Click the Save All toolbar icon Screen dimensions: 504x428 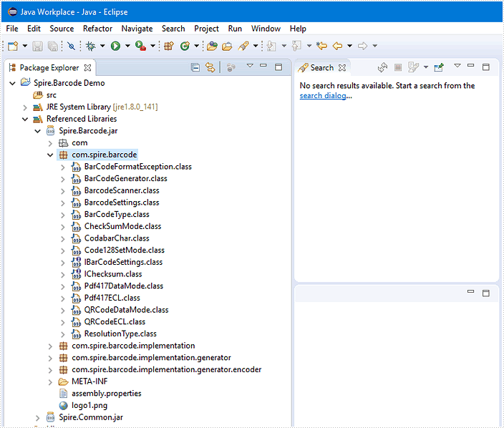coord(53,46)
